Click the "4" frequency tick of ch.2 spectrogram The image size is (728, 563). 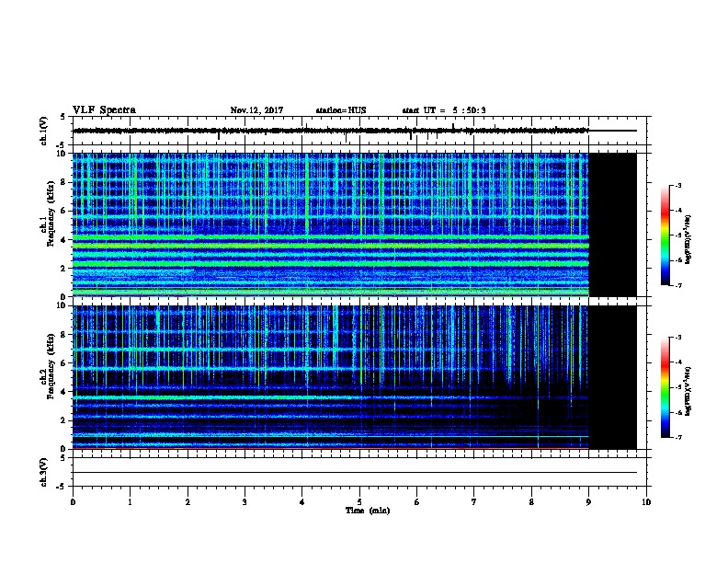point(65,392)
